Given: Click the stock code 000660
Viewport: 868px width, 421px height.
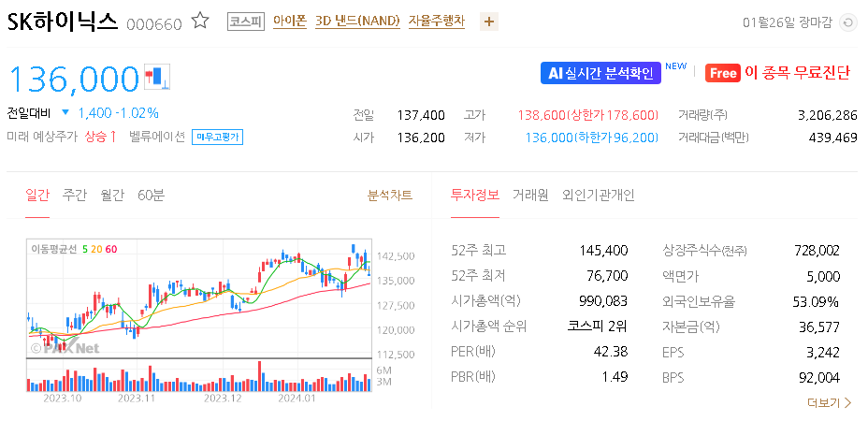Looking at the screenshot, I should (154, 24).
